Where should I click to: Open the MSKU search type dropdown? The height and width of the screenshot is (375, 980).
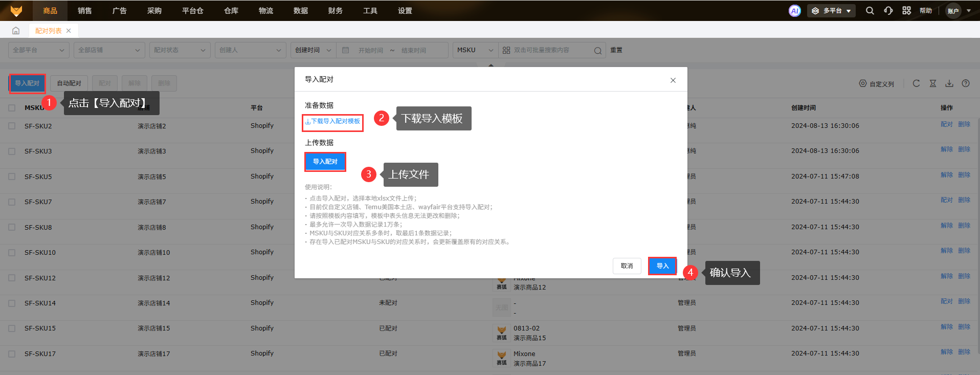(476, 50)
